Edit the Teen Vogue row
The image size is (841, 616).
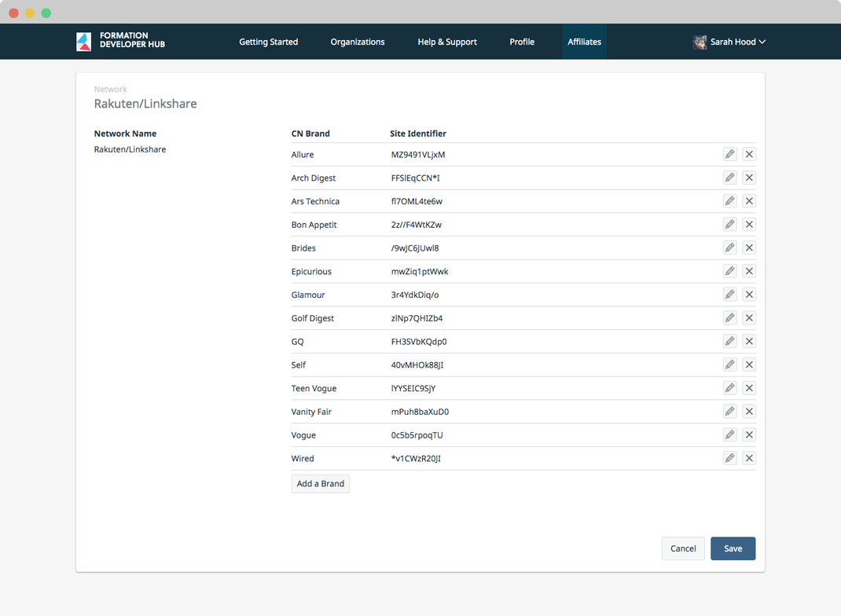pyautogui.click(x=729, y=388)
